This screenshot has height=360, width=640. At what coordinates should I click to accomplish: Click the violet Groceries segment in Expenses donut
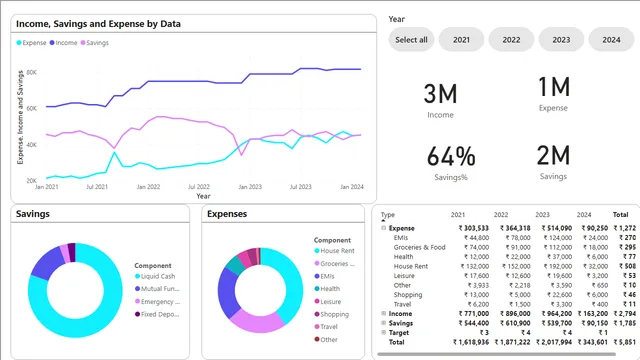pos(257,322)
